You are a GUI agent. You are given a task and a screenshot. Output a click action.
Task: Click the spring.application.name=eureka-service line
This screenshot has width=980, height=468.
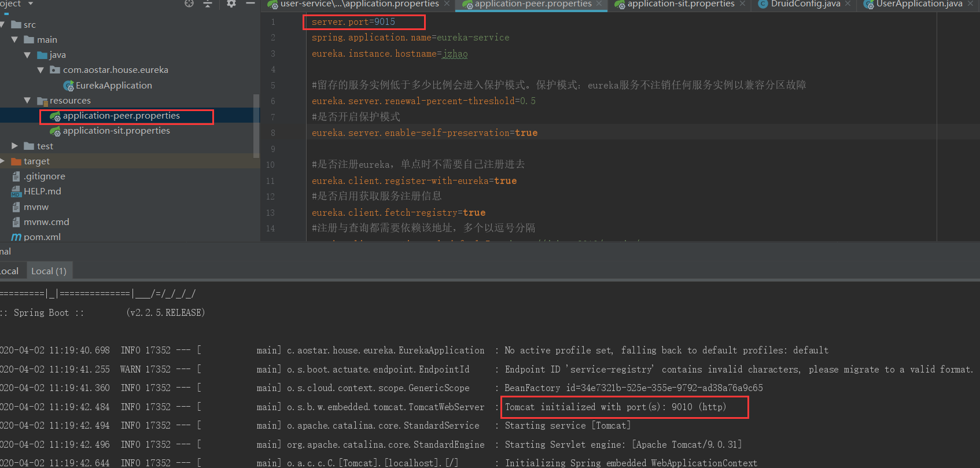tap(411, 38)
